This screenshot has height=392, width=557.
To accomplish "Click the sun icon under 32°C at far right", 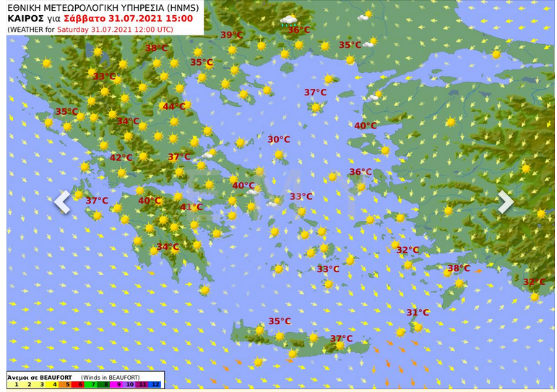I will click(x=535, y=297).
